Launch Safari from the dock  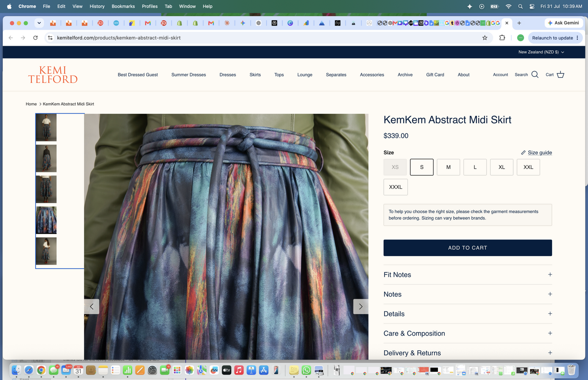coord(28,370)
